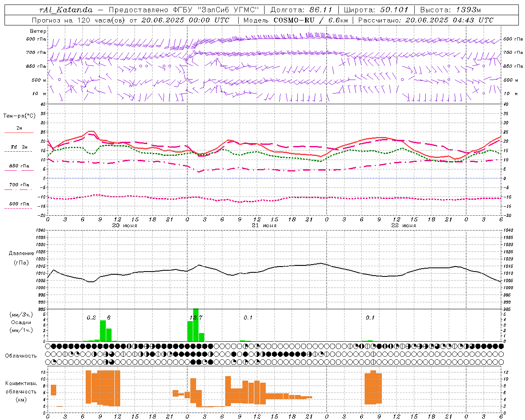Click the computed time Рассчитано: 20.06.2025 04:43 UTC

tap(426, 20)
